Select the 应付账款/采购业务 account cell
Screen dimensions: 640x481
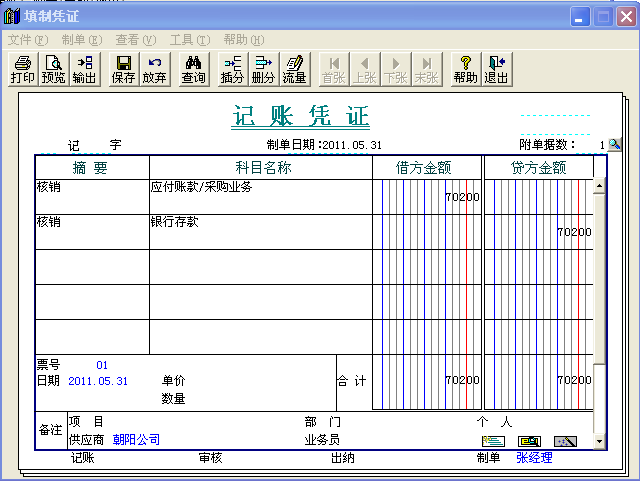click(x=261, y=197)
